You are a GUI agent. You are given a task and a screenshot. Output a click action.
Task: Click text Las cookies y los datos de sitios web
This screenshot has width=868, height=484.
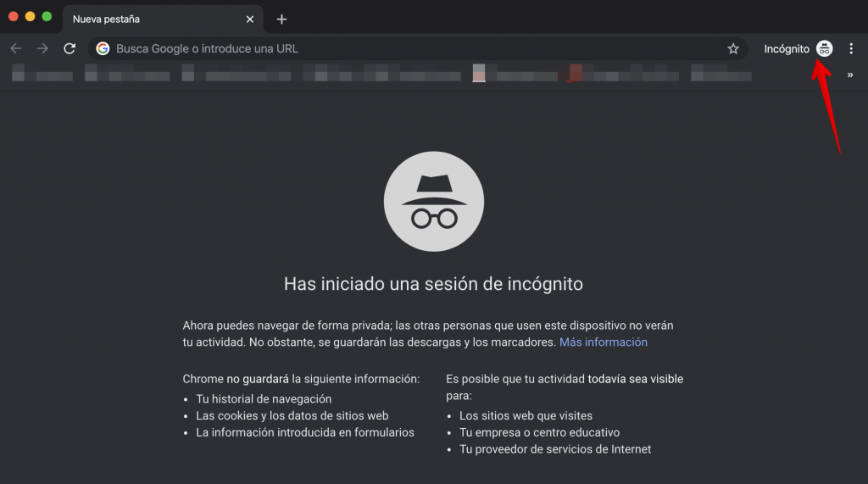point(292,416)
